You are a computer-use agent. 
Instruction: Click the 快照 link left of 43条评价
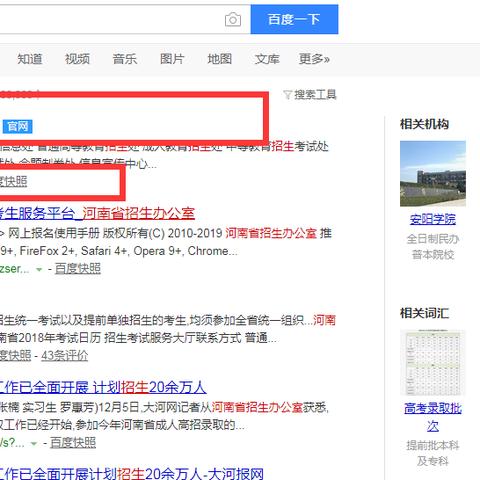point(15,356)
